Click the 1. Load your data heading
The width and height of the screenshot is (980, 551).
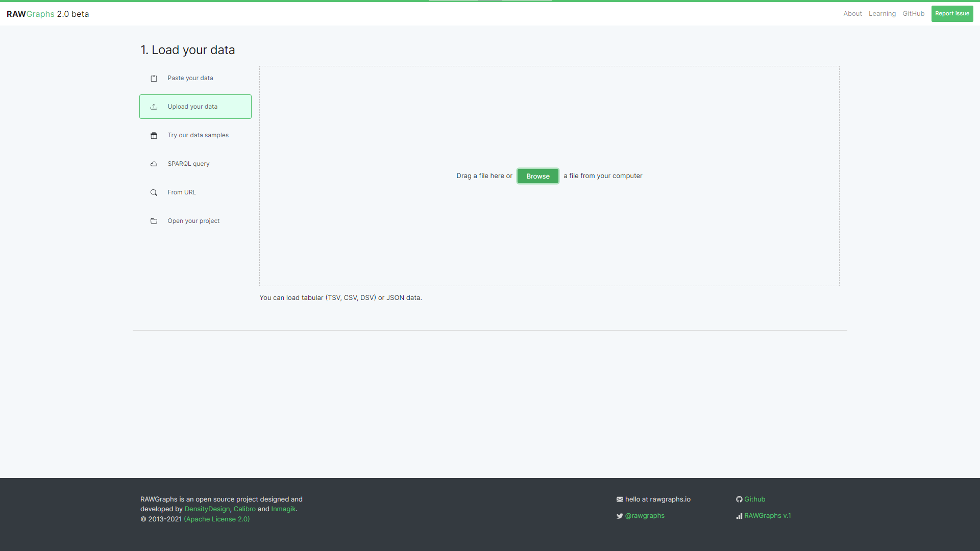pyautogui.click(x=188, y=50)
